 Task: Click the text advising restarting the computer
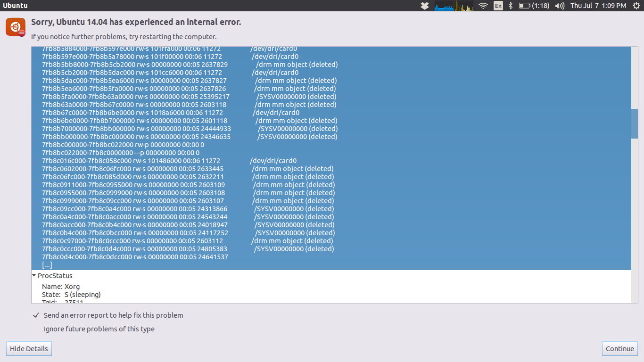pyautogui.click(x=124, y=37)
